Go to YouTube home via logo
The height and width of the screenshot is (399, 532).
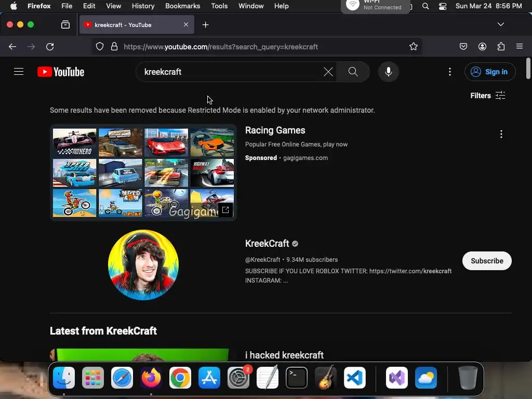point(61,72)
